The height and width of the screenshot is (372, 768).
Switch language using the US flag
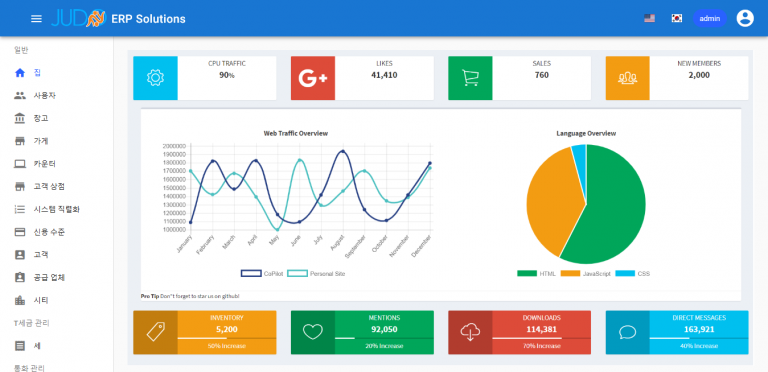point(649,19)
